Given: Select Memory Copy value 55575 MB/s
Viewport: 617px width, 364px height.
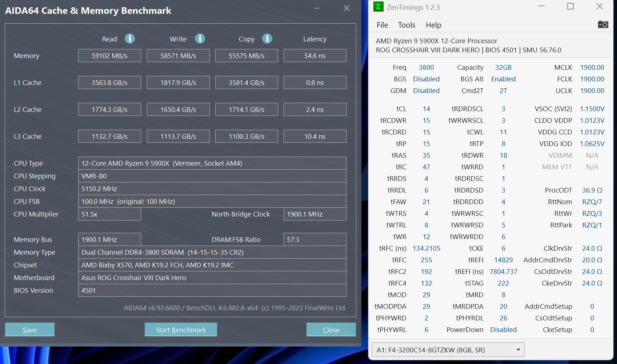Looking at the screenshot, I should (247, 56).
